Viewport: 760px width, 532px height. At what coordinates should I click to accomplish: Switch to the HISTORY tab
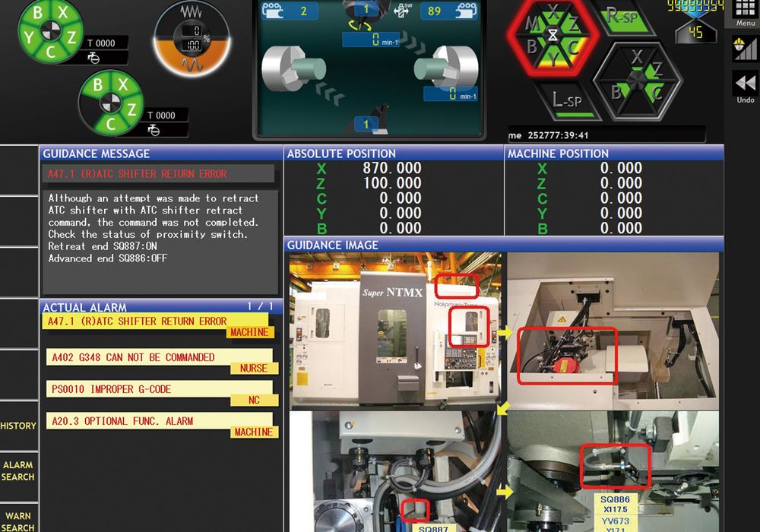[x=18, y=426]
